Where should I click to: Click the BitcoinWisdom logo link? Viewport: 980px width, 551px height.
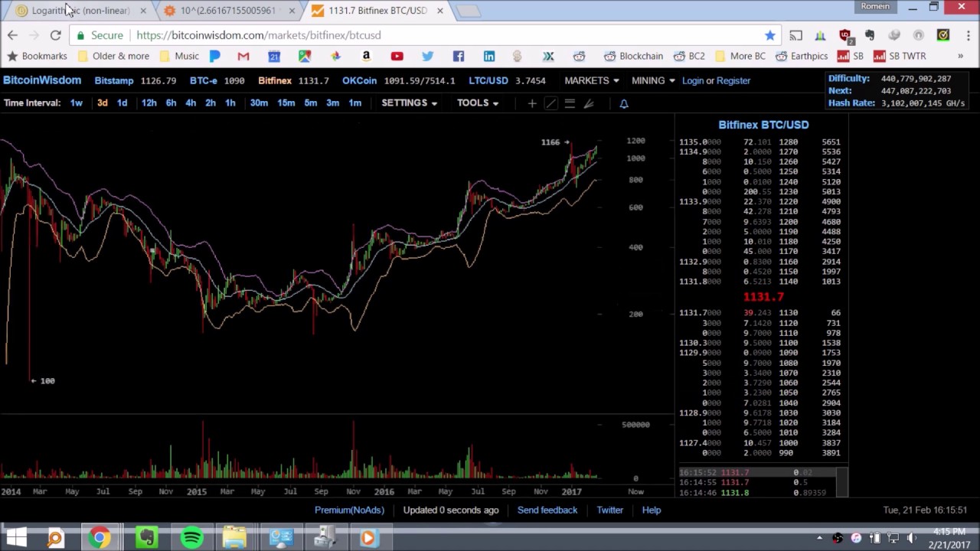click(42, 80)
